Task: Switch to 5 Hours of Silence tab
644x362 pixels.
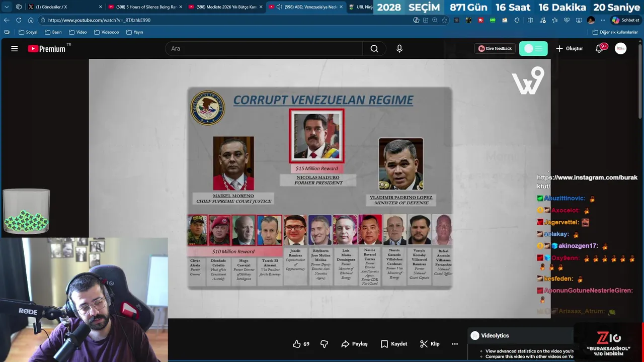Action: [x=146, y=7]
